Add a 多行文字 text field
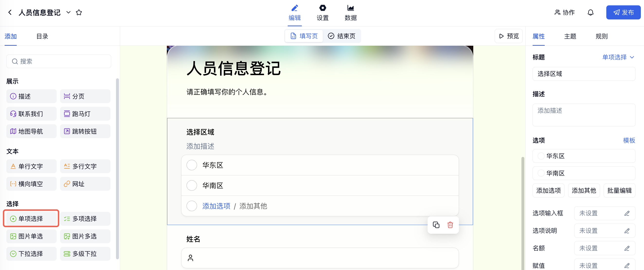 click(85, 166)
